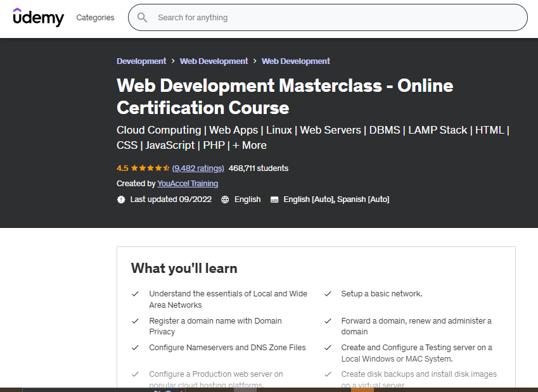
Task: Click the English [Auto], Spanish [Auto] captions text
Action: (336, 199)
